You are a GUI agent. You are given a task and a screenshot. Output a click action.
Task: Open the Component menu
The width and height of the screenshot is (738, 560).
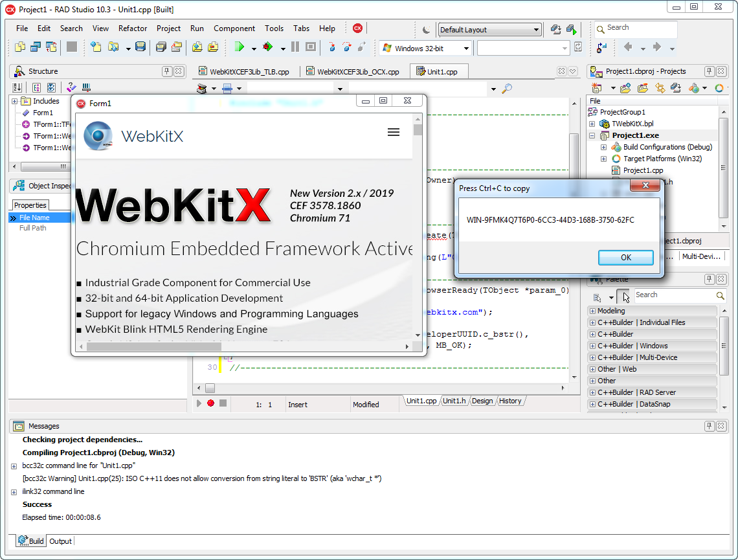tap(234, 28)
